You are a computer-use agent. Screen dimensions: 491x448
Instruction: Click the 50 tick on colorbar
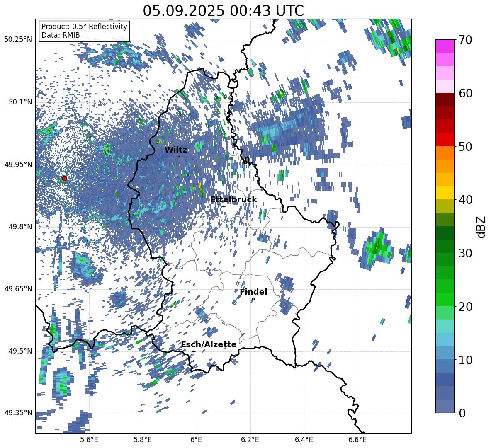(465, 146)
